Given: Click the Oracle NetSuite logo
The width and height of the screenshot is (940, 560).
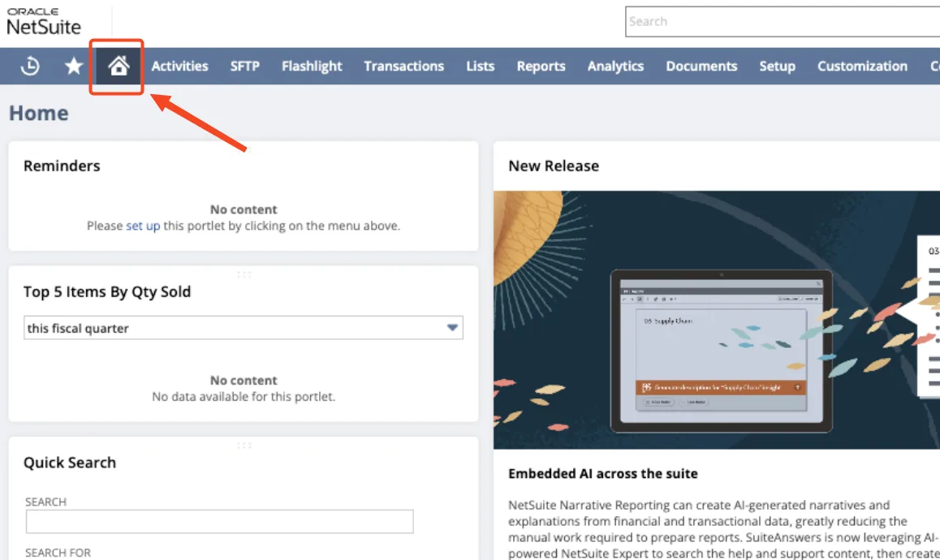Looking at the screenshot, I should click(x=44, y=22).
